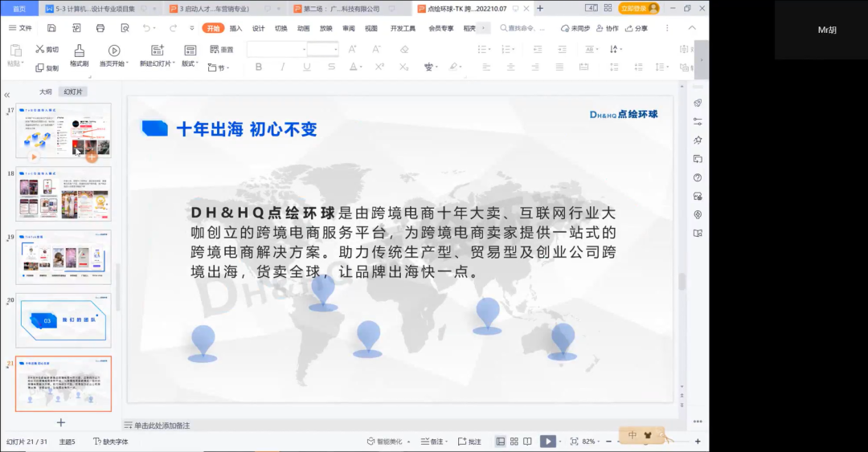Switch to the Animation (动画) tab
The width and height of the screenshot is (868, 452).
[303, 28]
